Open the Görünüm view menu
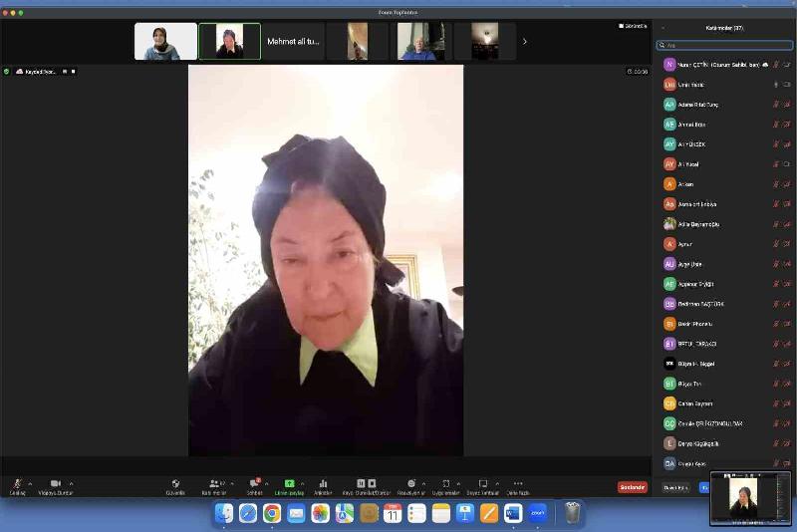 click(x=633, y=26)
